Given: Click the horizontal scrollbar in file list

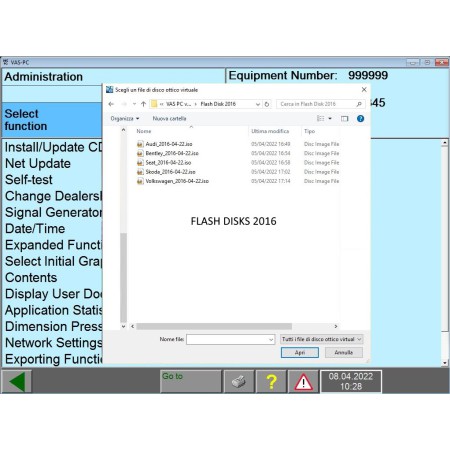Looking at the screenshot, I should [x=214, y=326].
